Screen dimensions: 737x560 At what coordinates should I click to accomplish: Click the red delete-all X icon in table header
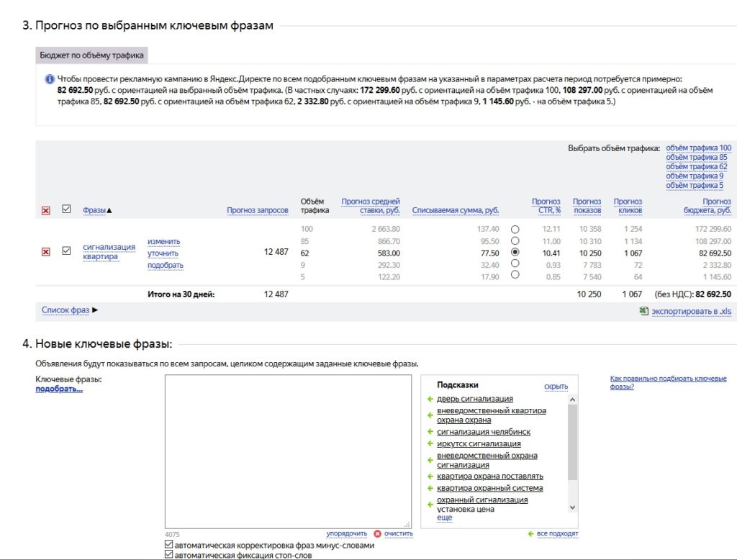(x=45, y=211)
